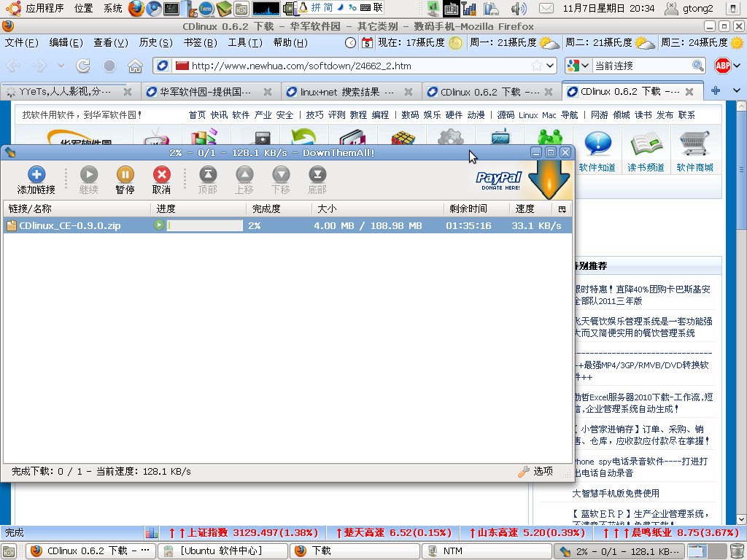
Task: Click Firefox back arrow
Action: click(x=13, y=66)
